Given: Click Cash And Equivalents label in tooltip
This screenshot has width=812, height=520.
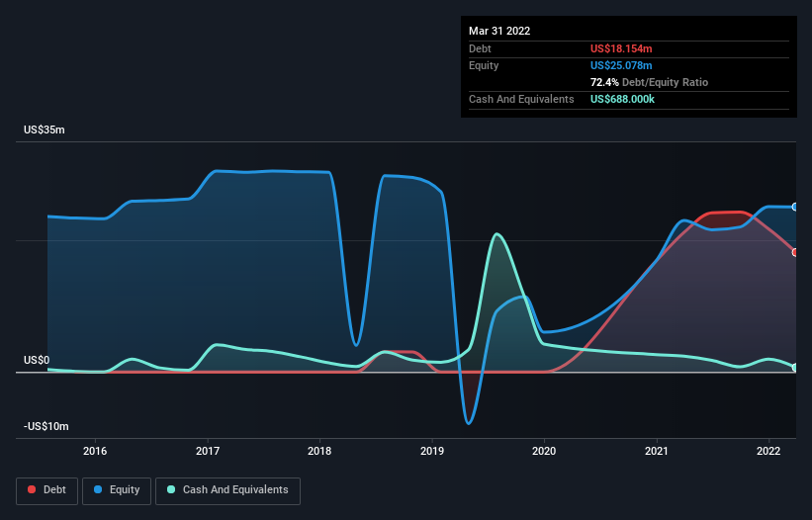Looking at the screenshot, I should (521, 99).
